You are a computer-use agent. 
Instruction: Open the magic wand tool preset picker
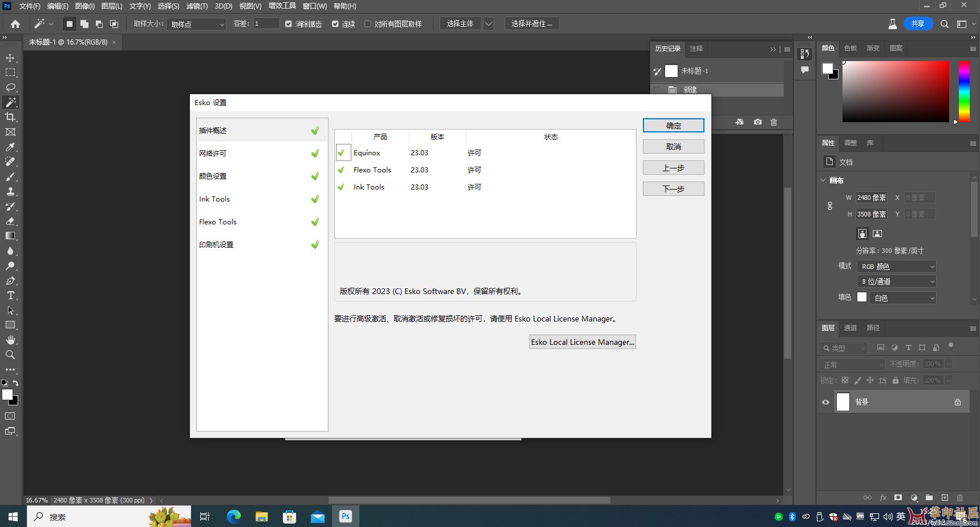coord(43,24)
